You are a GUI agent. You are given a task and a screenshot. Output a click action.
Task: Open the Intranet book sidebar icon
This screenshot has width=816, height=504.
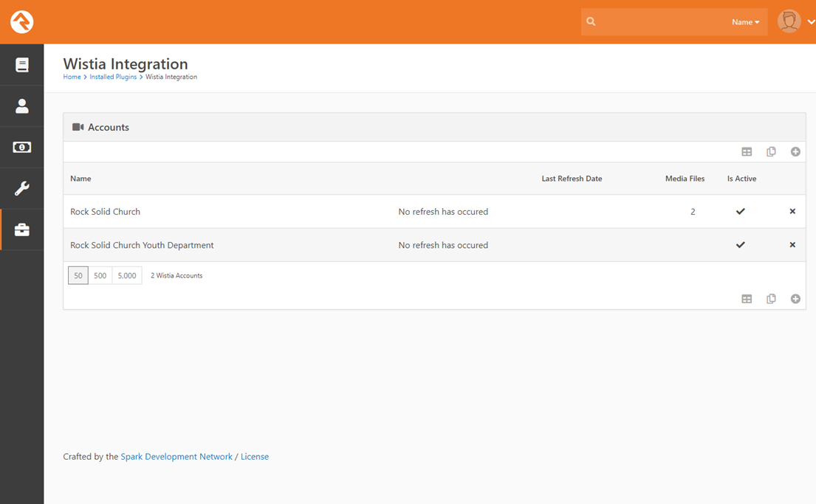(x=22, y=65)
